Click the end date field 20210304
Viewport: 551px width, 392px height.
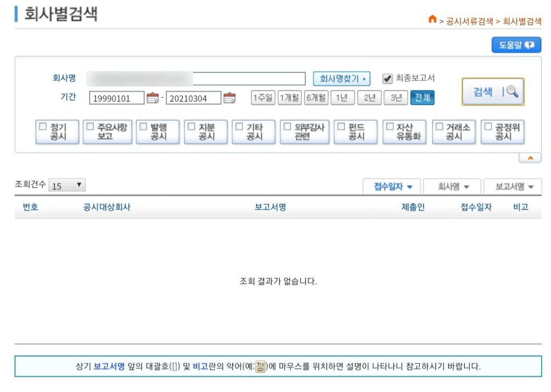193,98
